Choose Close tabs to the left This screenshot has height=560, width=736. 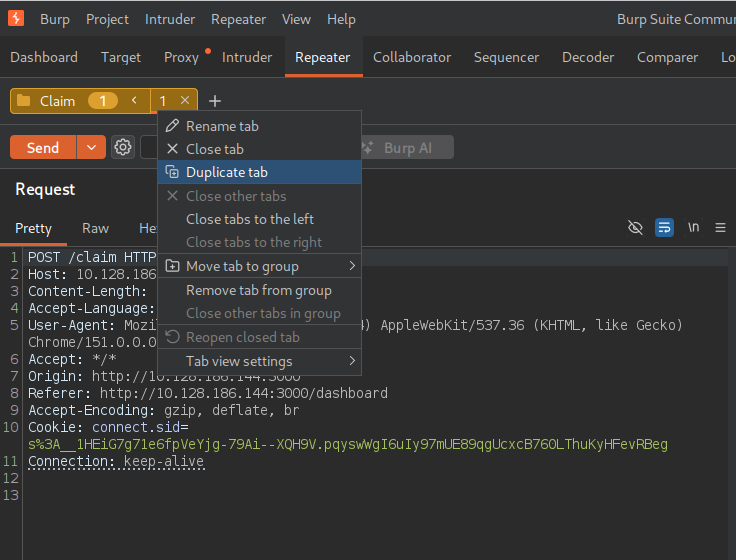(260, 219)
